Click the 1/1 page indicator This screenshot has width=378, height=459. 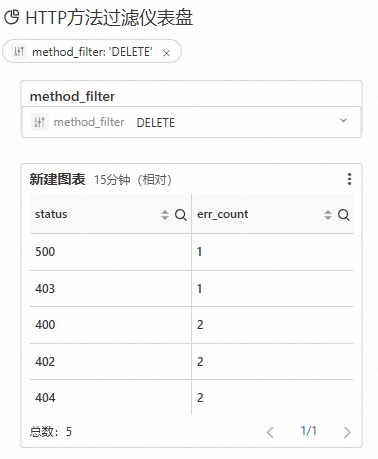(x=309, y=431)
